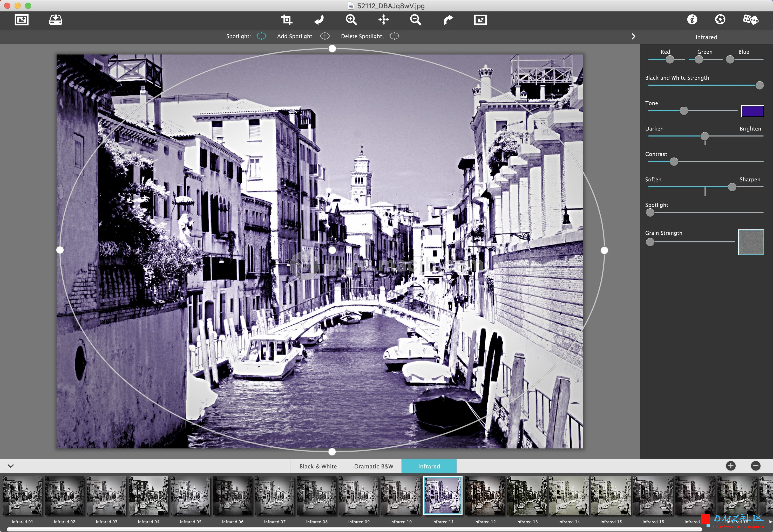Click the Blue channel slider
Screen dimensions: 773x532
[745, 59]
